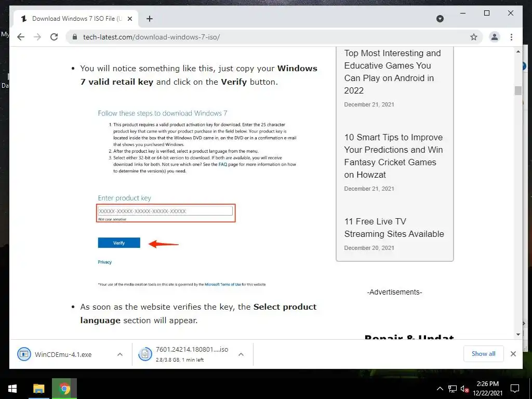This screenshot has height=399, width=532.
Task: Click the Chrome taskbar icon
Action: pos(64,389)
